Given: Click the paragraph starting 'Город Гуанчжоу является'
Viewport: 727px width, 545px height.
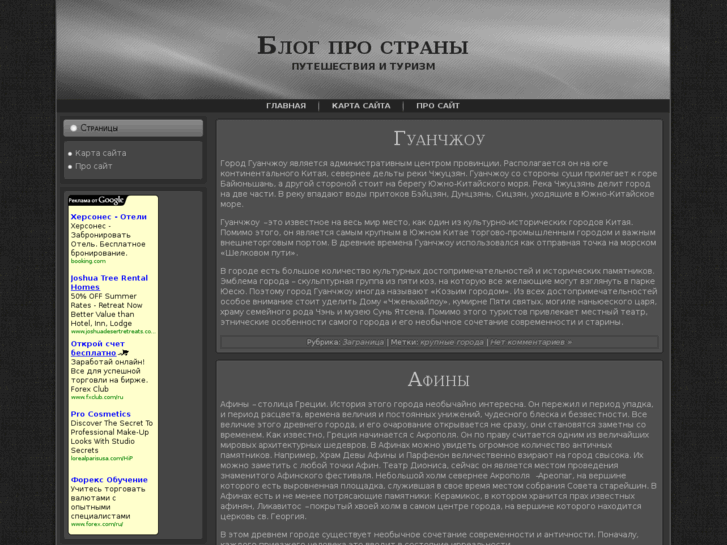Looking at the screenshot, I should (x=439, y=184).
